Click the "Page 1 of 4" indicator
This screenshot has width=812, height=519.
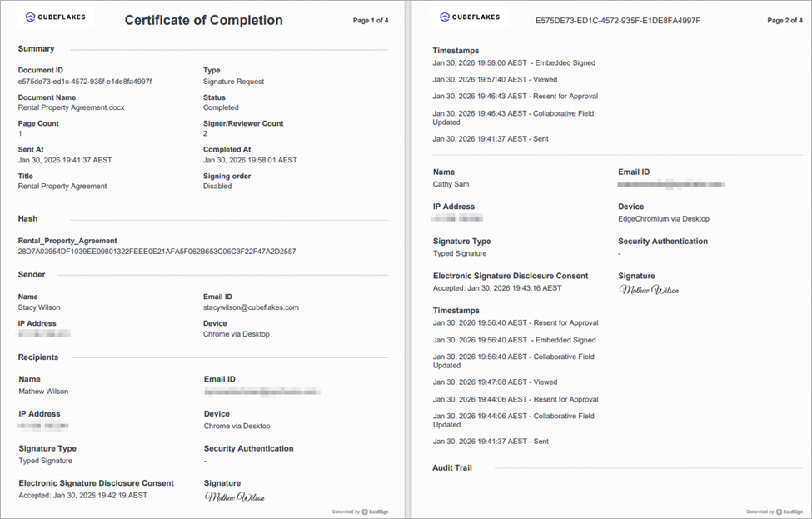(x=371, y=21)
